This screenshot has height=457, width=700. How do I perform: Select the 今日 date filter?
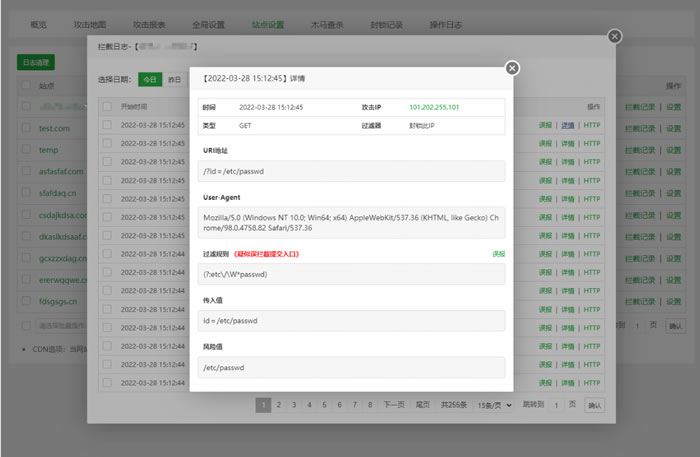(149, 79)
